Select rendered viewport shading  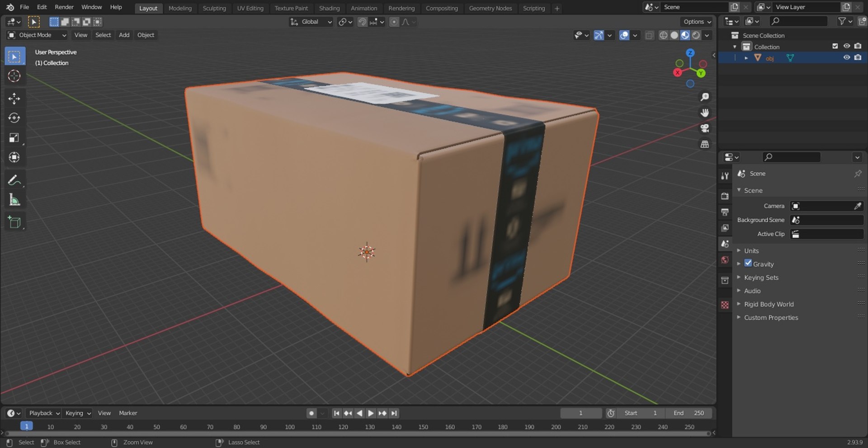(696, 35)
